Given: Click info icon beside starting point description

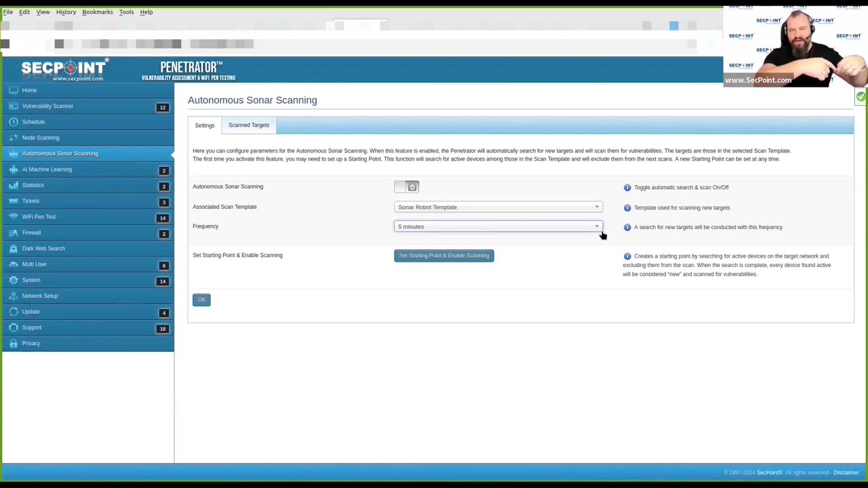Looking at the screenshot, I should pos(627,256).
